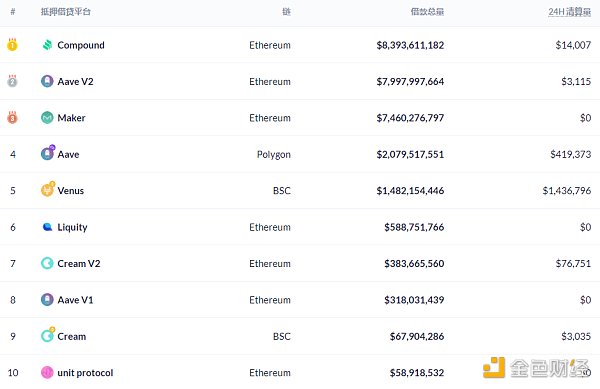Click the Compound logo icon
Screen dimensions: 600x389
pyautogui.click(x=47, y=45)
